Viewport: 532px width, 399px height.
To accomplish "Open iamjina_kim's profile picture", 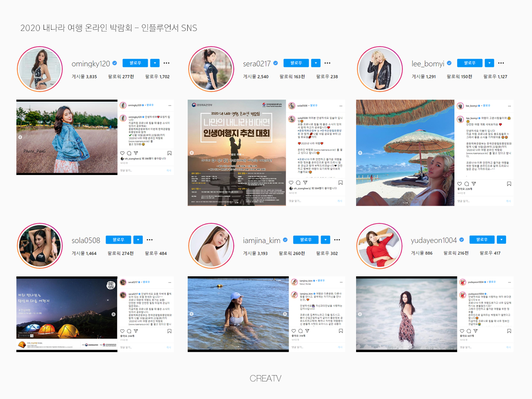I will [x=211, y=246].
